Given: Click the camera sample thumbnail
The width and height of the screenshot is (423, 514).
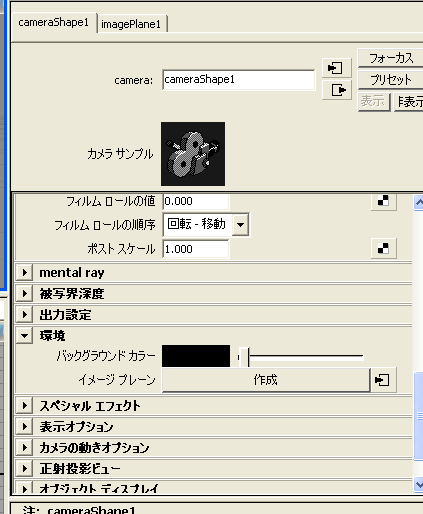Looking at the screenshot, I should click(193, 154).
